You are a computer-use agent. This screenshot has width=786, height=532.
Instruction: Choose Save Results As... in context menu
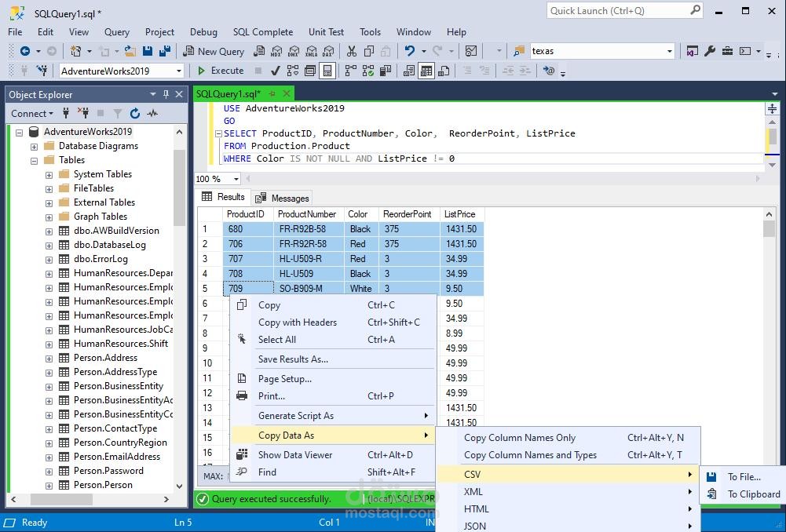click(333, 359)
